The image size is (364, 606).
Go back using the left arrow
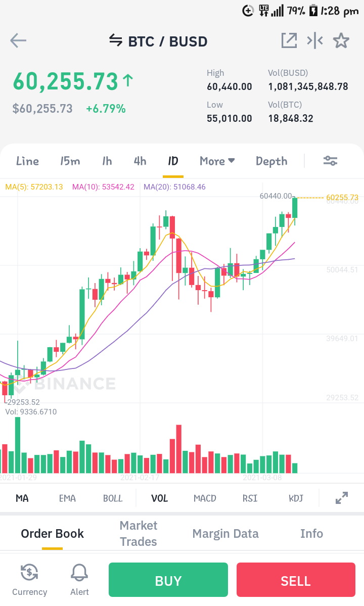coord(18,40)
